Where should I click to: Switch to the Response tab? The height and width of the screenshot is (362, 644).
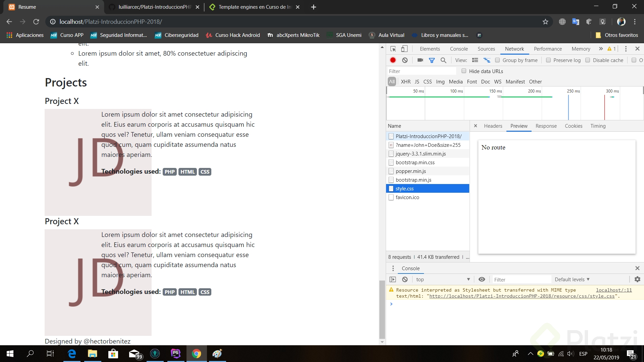(x=546, y=126)
